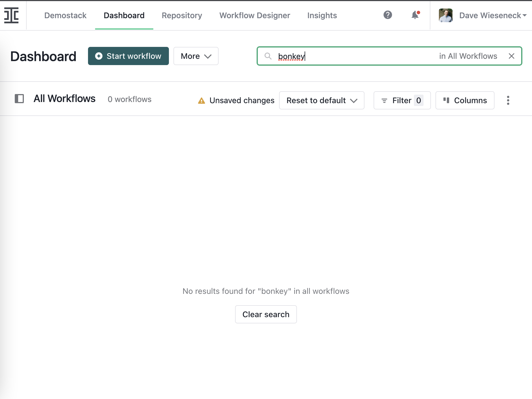Switch to Workflow Designer tab
Image resolution: width=532 pixels, height=399 pixels.
[x=255, y=15]
